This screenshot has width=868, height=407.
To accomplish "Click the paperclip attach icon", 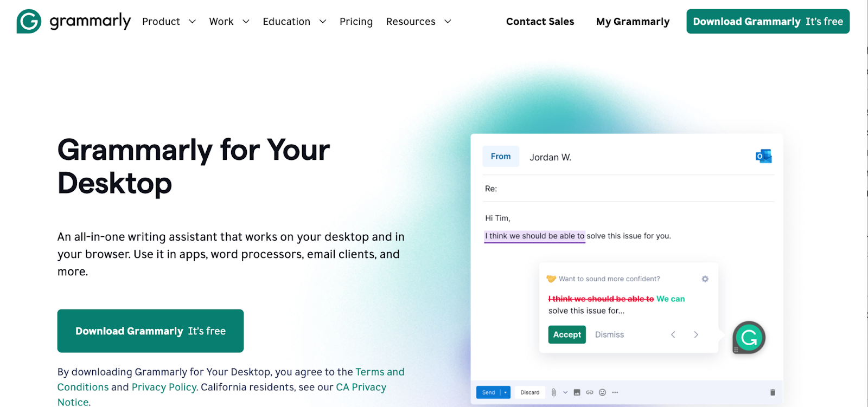I will [554, 392].
